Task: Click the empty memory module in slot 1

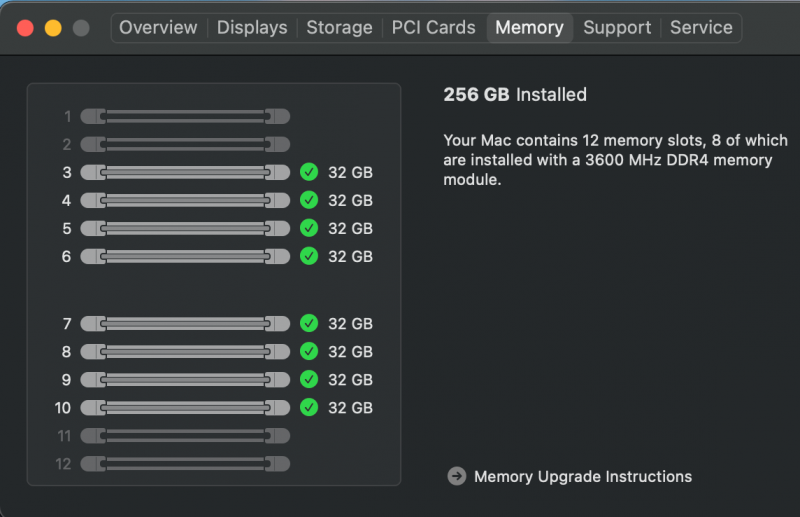Action: pyautogui.click(x=185, y=116)
